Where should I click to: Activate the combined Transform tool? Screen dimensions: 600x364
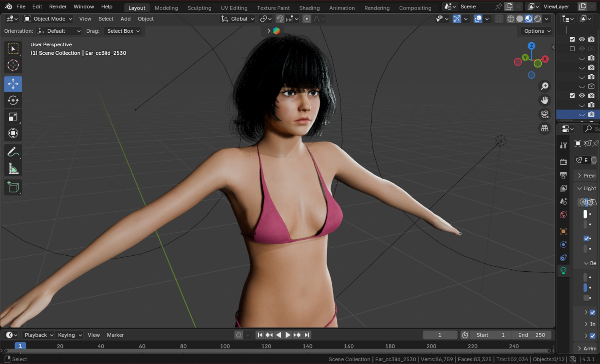13,133
